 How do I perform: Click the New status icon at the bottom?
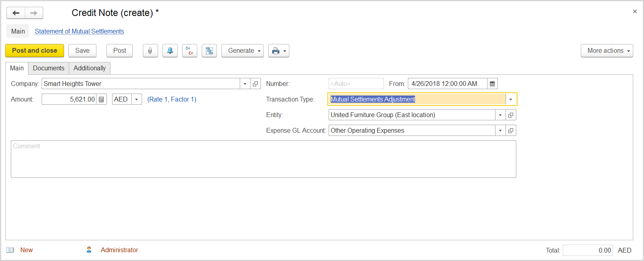click(x=10, y=250)
